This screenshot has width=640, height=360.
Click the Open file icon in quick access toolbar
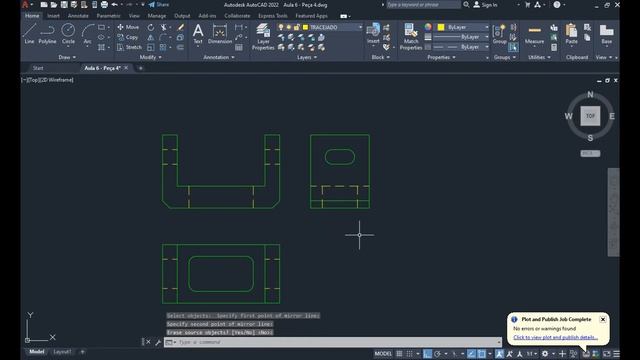coord(54,5)
